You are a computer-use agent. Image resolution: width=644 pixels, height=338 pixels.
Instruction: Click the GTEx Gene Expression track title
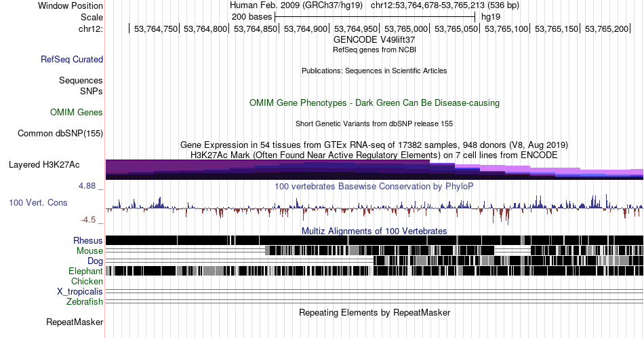(x=374, y=145)
